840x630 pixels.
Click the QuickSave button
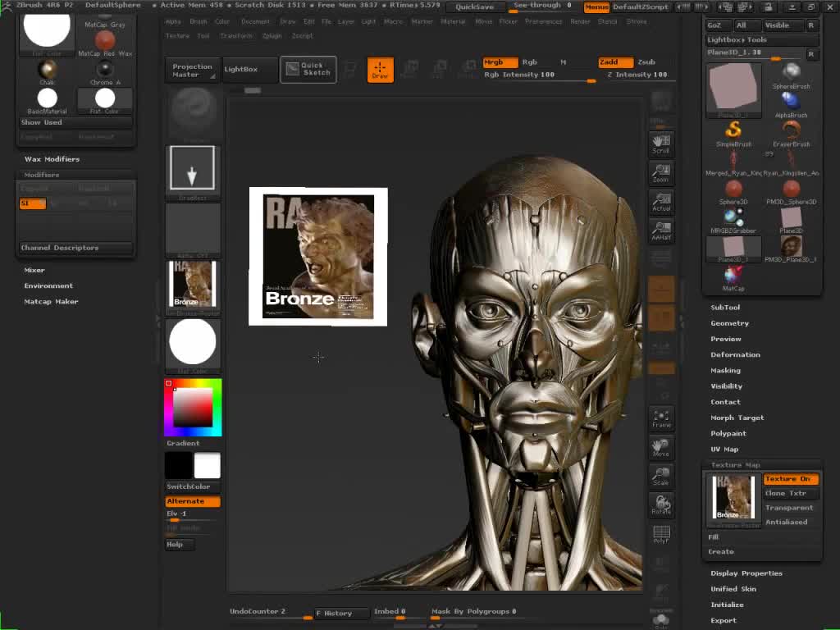[x=474, y=7]
